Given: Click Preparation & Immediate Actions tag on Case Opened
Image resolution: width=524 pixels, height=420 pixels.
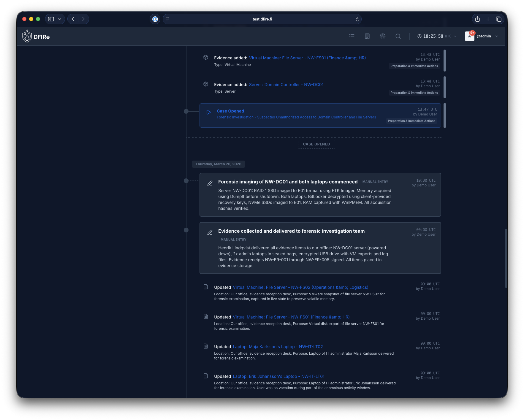Looking at the screenshot, I should tap(411, 121).
